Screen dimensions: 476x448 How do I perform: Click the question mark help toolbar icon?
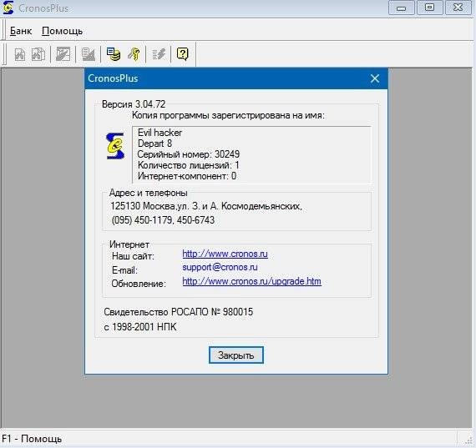coord(182,54)
